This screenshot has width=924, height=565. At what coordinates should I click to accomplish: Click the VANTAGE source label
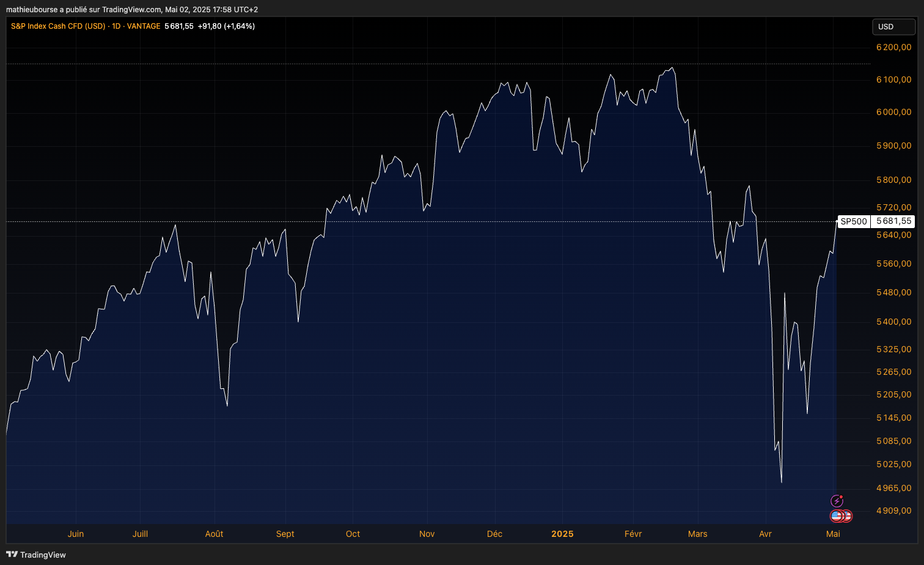pyautogui.click(x=144, y=26)
